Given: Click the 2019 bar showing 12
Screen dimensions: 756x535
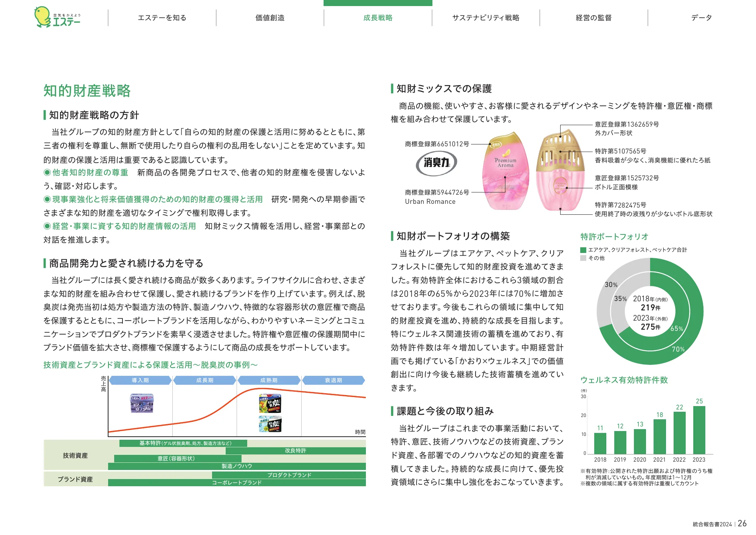Looking at the screenshot, I should click(x=620, y=442).
